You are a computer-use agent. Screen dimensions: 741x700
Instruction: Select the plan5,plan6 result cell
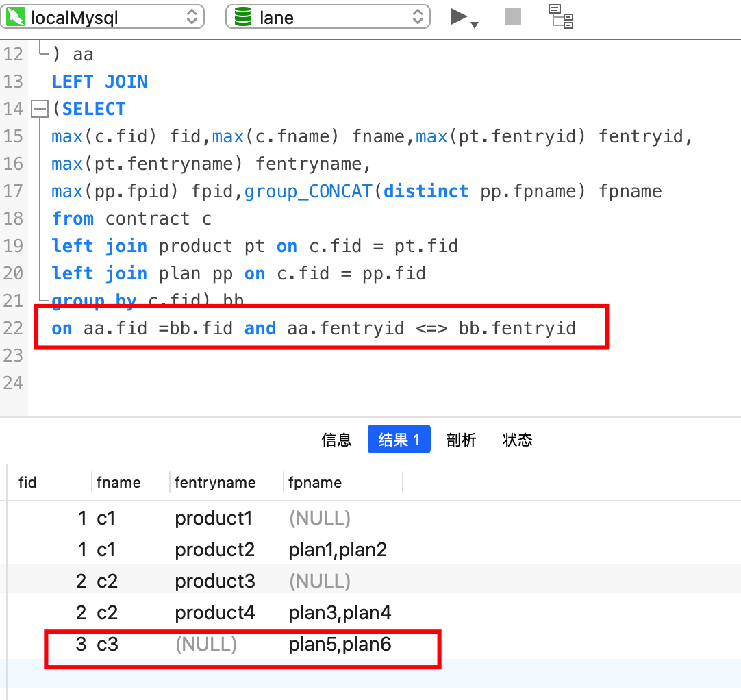tap(340, 645)
